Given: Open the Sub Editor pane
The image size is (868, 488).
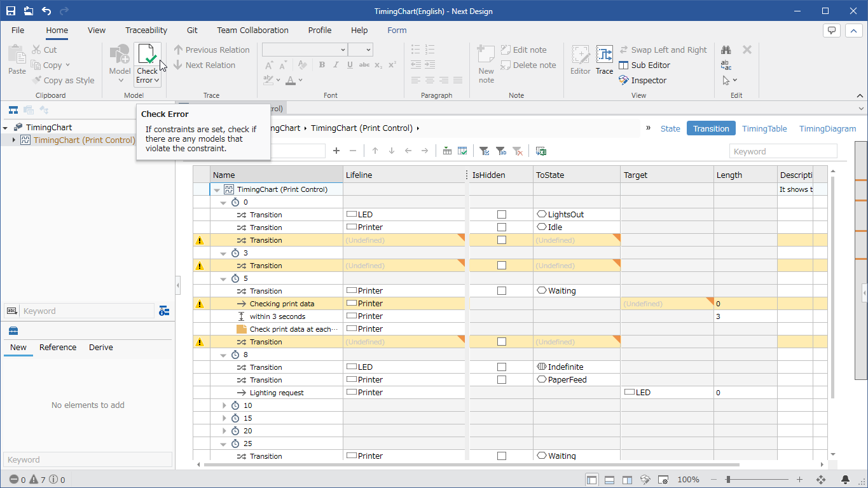Looking at the screenshot, I should pos(644,65).
